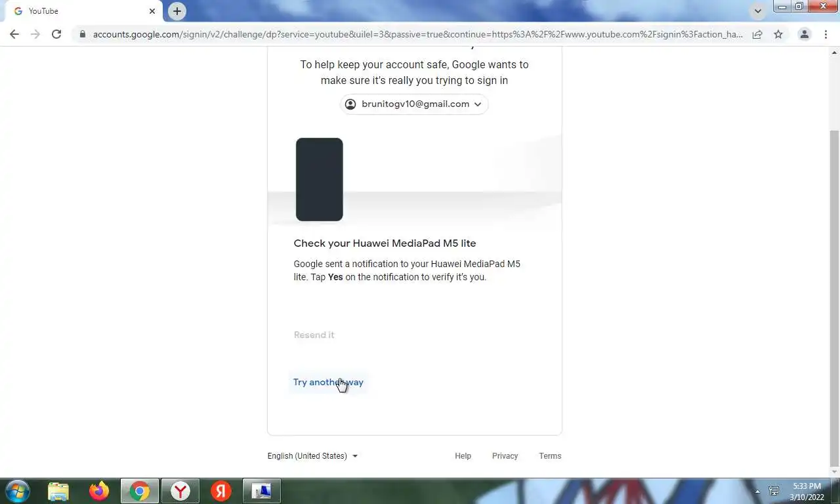
Task: Share this page via share icon
Action: coord(757,34)
